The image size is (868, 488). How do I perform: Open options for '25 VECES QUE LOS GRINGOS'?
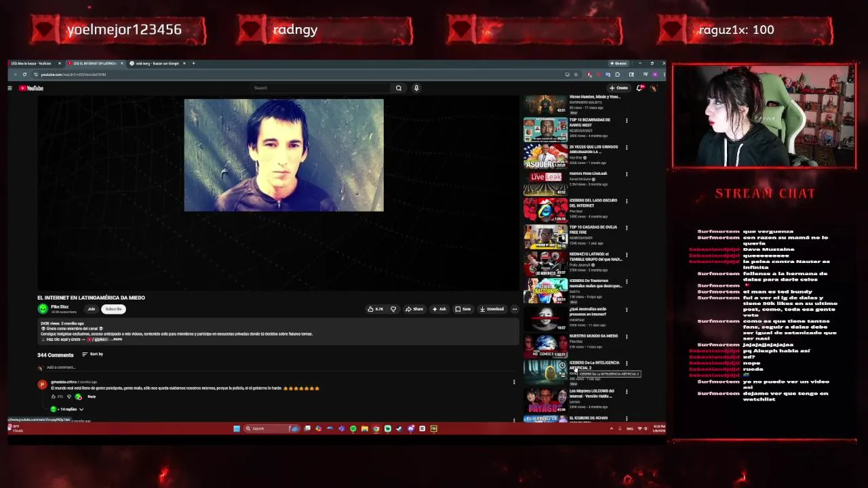(627, 148)
